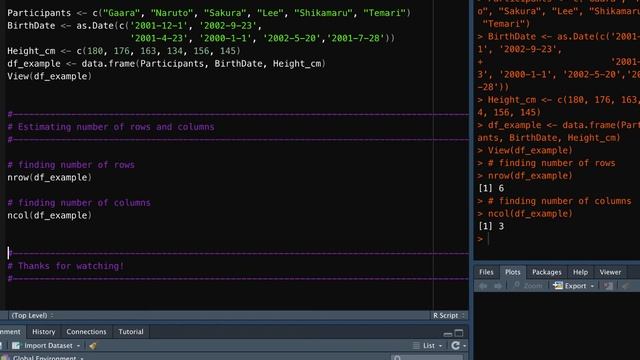Remove the current plot icon
Screen dimensions: 640x360
click(609, 286)
